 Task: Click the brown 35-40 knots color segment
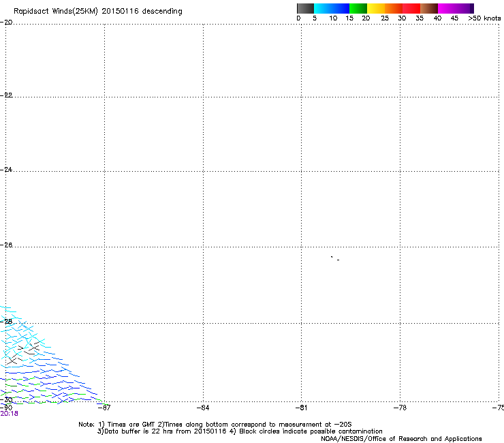click(x=429, y=8)
